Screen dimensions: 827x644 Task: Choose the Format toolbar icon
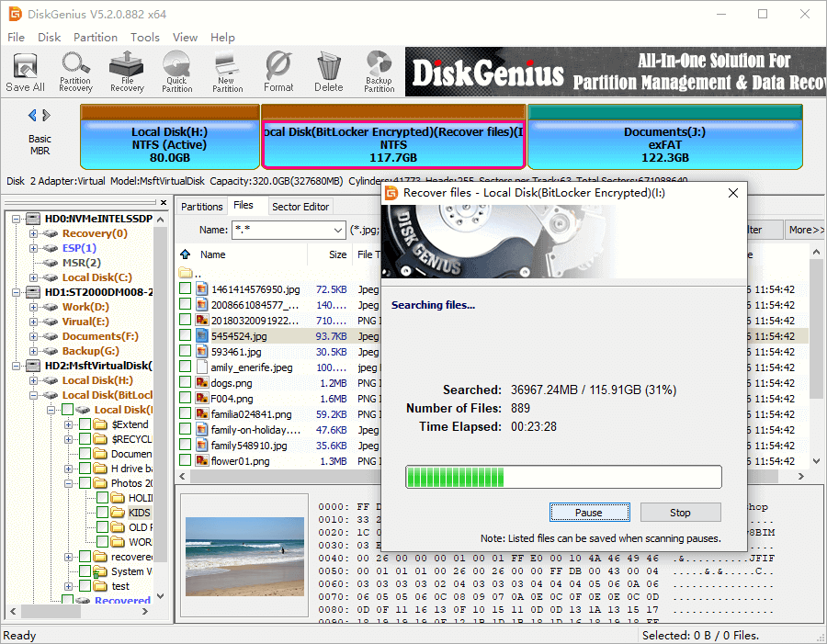(x=278, y=72)
